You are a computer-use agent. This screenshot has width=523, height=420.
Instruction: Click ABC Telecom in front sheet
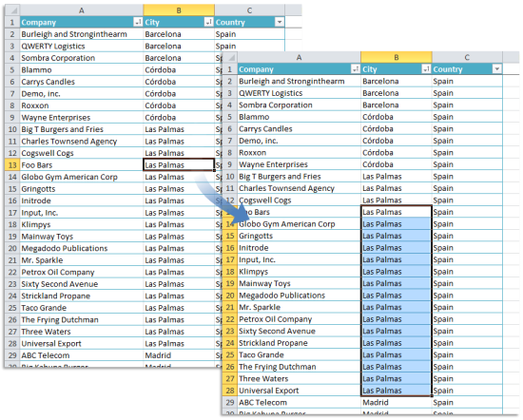(299, 403)
